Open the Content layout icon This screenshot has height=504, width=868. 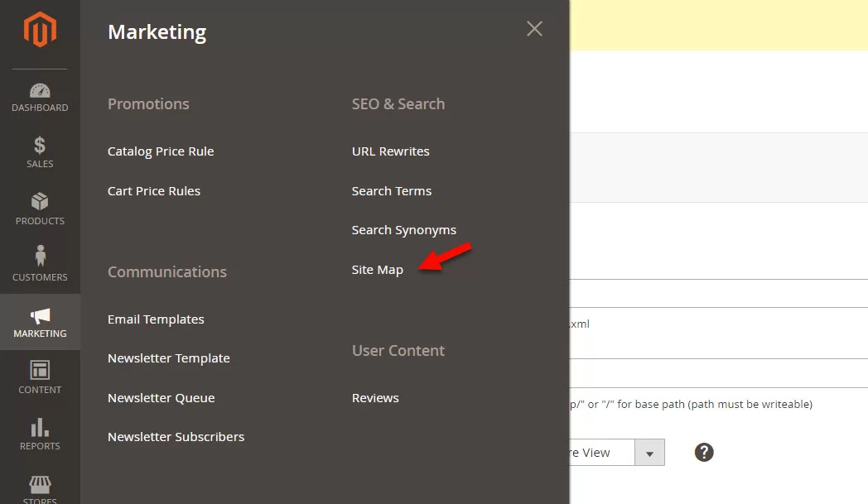(x=40, y=370)
